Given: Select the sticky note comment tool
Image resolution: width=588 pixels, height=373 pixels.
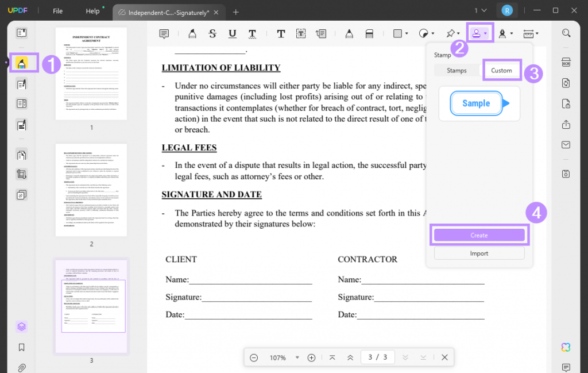Looking at the screenshot, I should pyautogui.click(x=164, y=33).
